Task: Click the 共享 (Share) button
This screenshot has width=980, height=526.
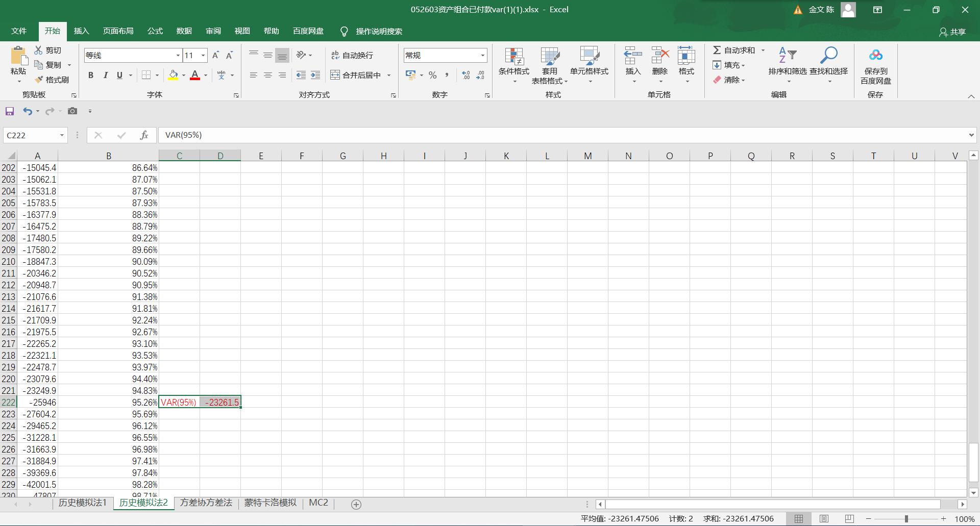Action: tap(952, 32)
